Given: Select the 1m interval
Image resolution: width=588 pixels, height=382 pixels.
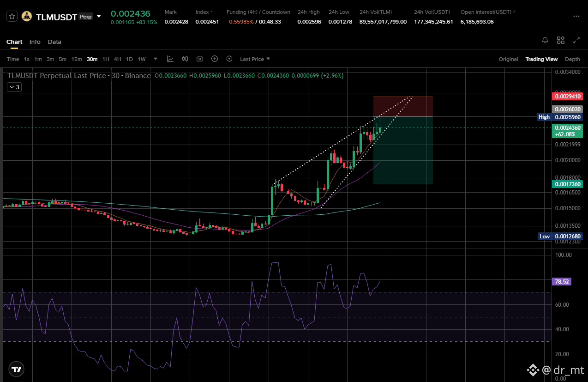Looking at the screenshot, I should pos(38,59).
